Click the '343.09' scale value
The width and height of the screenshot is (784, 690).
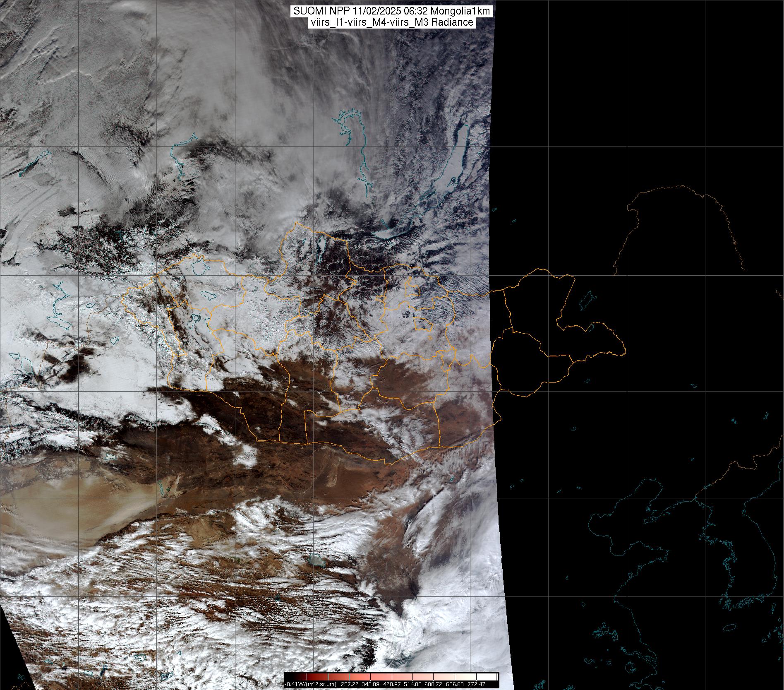(x=370, y=684)
